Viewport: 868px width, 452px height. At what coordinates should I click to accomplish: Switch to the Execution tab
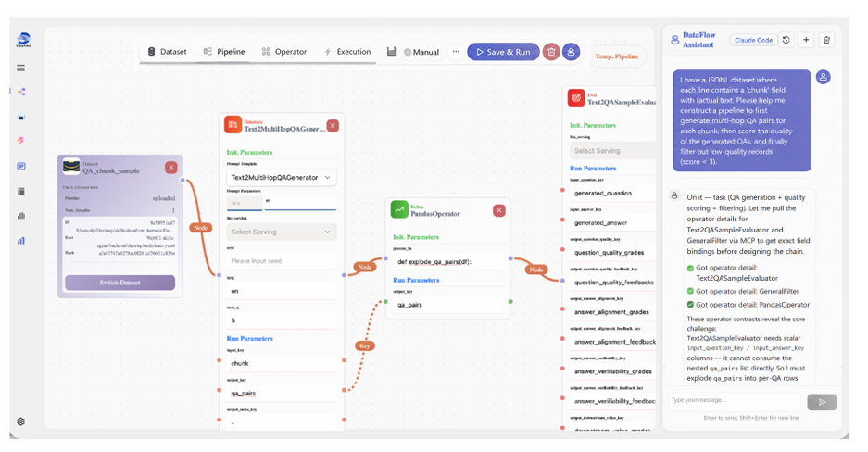347,52
